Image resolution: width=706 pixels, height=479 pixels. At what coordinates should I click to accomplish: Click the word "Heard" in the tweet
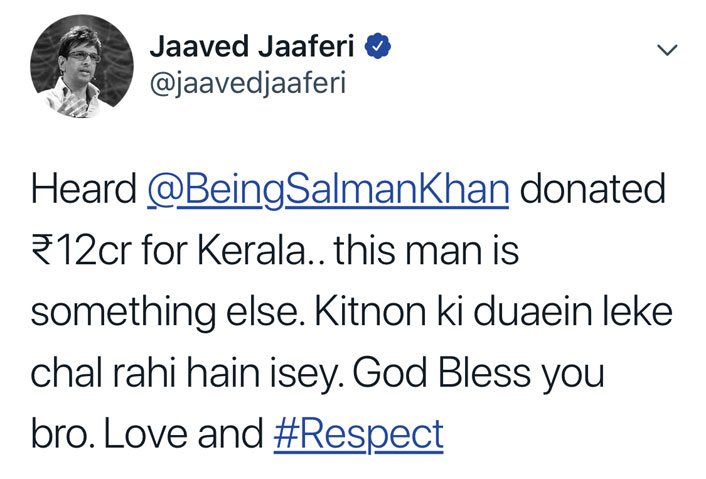(x=84, y=189)
